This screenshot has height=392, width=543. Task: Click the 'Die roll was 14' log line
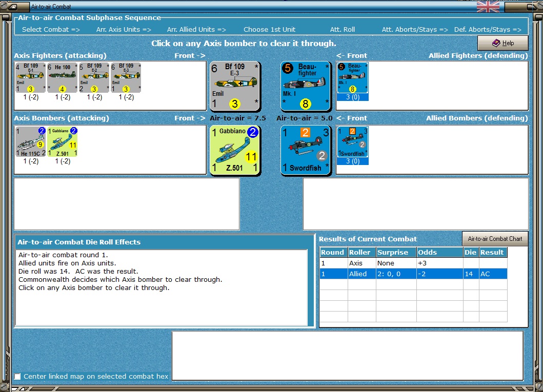78,271
